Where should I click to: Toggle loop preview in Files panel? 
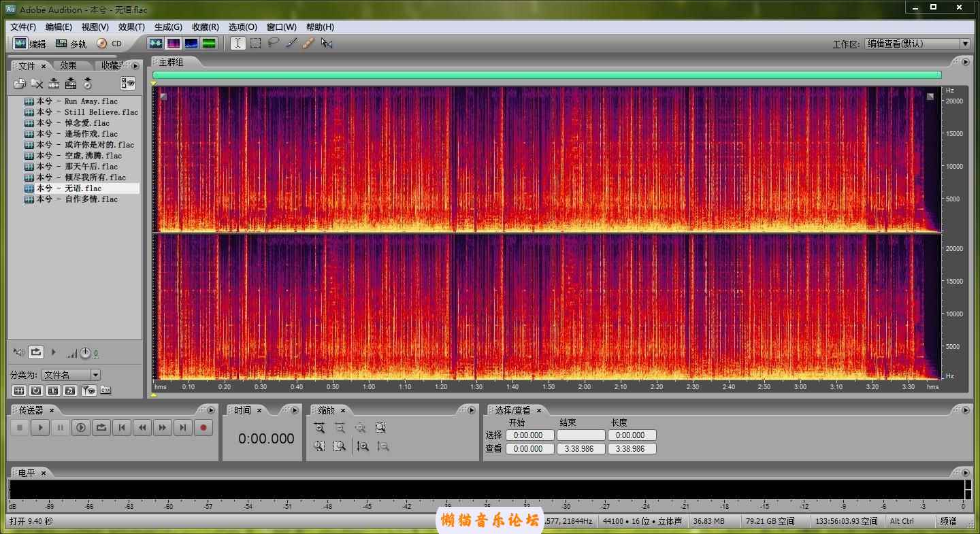(36, 352)
